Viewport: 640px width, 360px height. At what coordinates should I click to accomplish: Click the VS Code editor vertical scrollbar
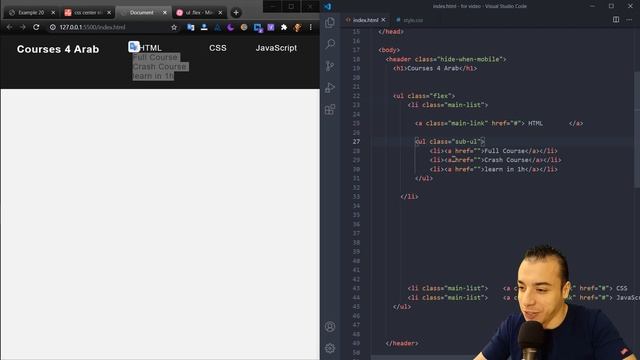click(637, 131)
